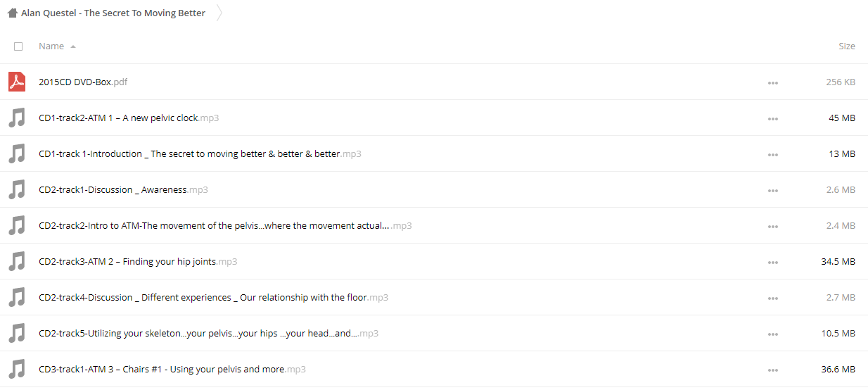Open CD1-track2-ATM 1 A new pelvic clock file
868x390 pixels.
point(118,118)
